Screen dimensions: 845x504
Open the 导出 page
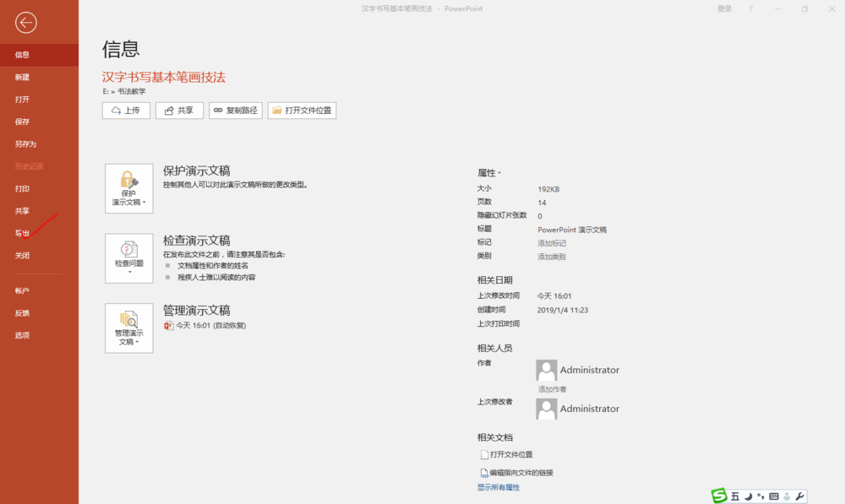tap(39, 234)
